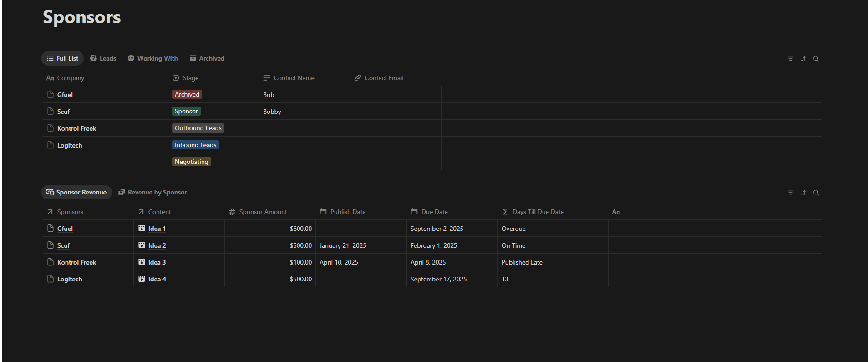The image size is (868, 362).
Task: Switch to the Leads tab
Action: (x=103, y=58)
